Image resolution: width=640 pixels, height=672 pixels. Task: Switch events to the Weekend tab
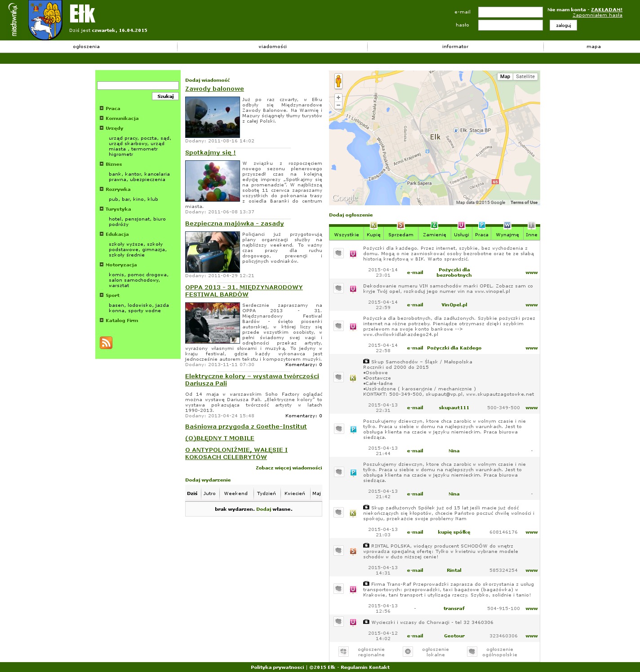point(236,494)
